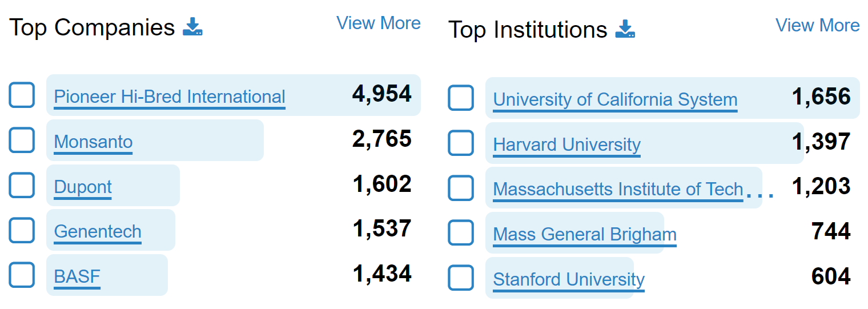Check the Pioneer Hi-Bred International checkbox

tap(22, 95)
